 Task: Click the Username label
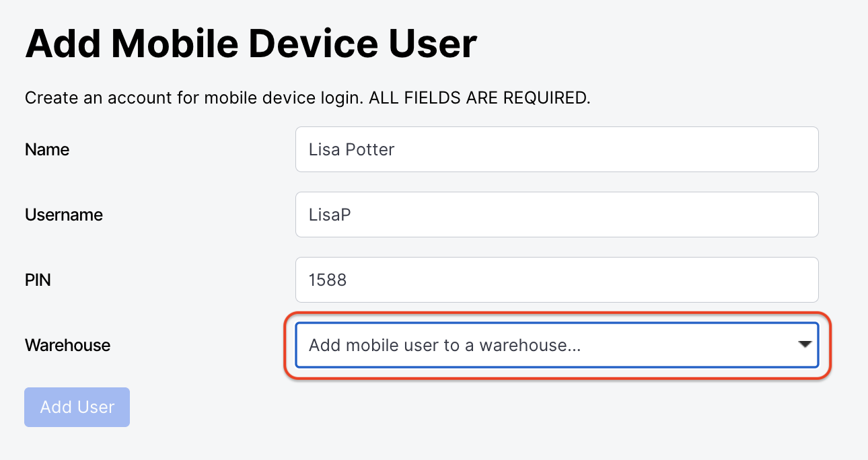pos(63,215)
